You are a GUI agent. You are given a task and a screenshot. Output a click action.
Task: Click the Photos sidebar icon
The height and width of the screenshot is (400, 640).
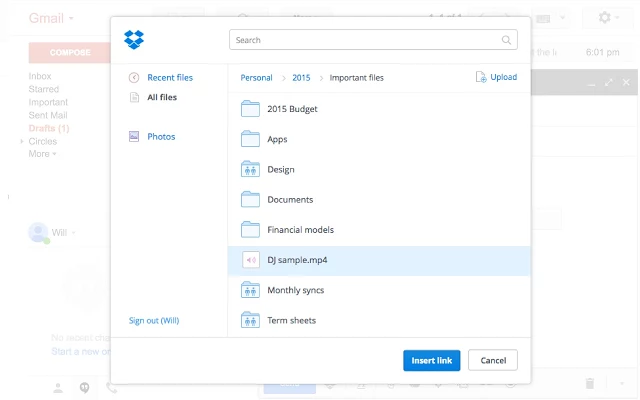click(134, 137)
